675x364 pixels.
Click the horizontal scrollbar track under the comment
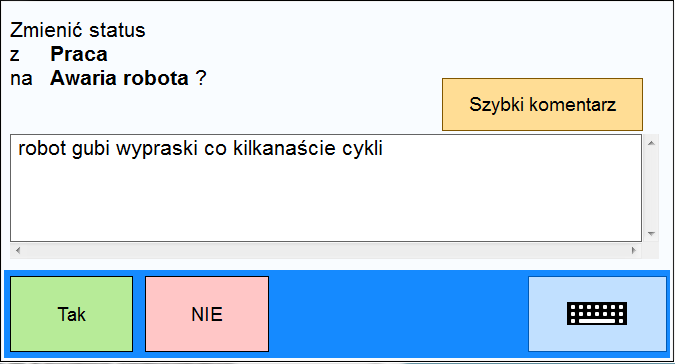pos(326,250)
